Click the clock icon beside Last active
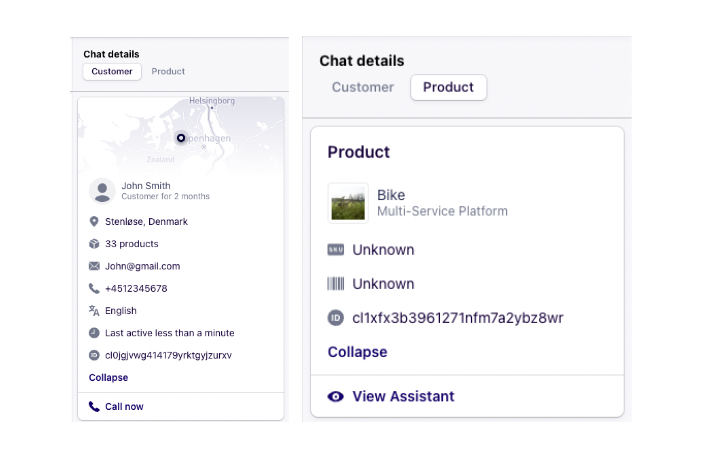The image size is (713, 467). coord(94,333)
